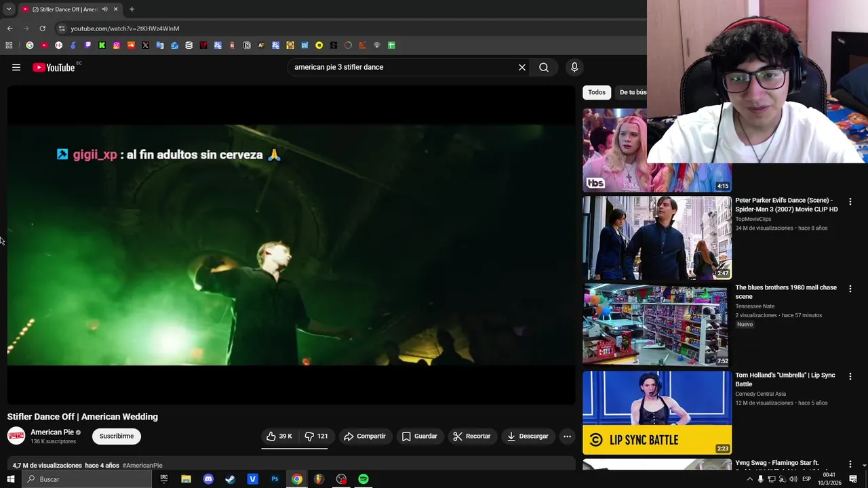Save video with the Guardar button

tap(420, 436)
